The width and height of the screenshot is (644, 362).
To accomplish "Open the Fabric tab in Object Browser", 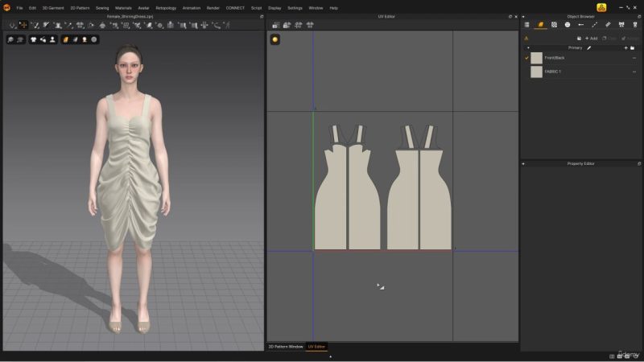I will tap(540, 25).
